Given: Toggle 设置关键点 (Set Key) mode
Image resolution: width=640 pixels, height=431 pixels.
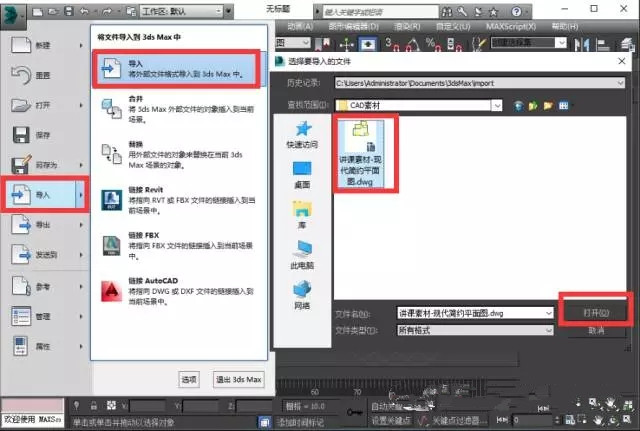Looking at the screenshot, I should point(391,420).
